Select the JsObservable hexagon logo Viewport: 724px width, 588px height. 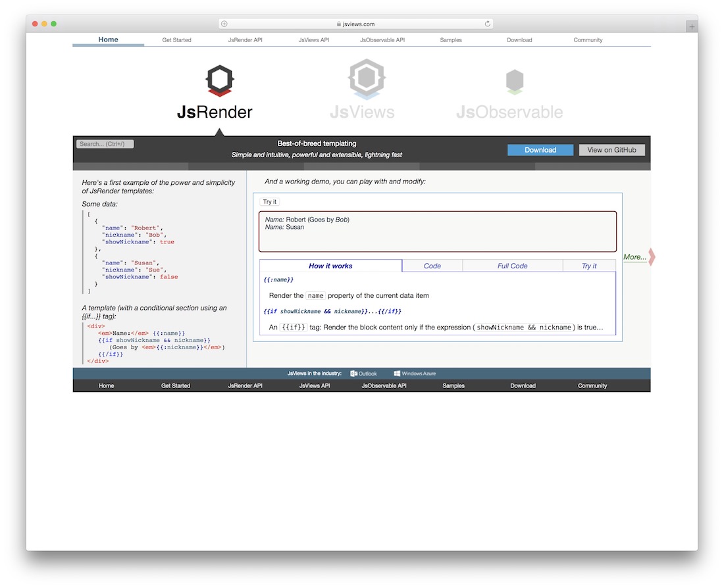point(514,81)
